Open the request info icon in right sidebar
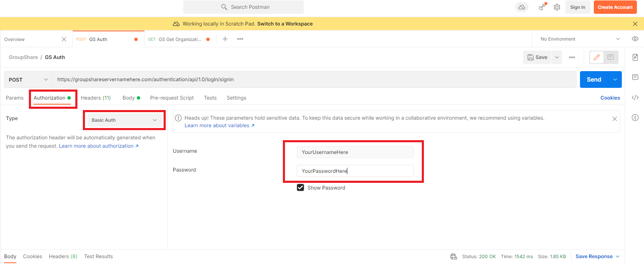Screen dimensions: 644x264 (635, 118)
